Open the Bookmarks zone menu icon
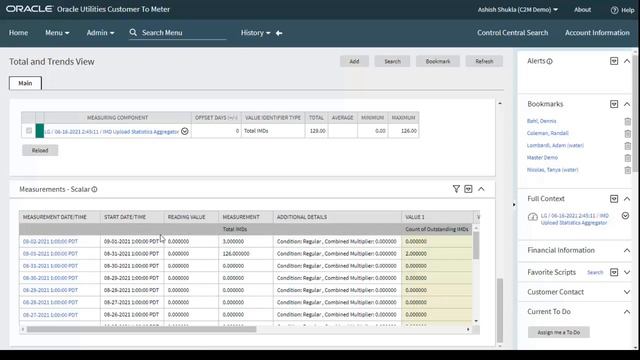 click(614, 104)
